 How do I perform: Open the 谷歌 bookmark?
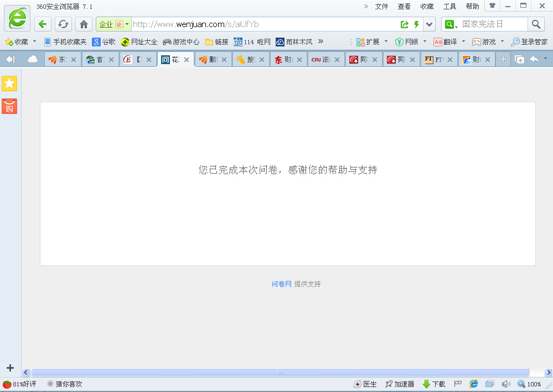point(104,42)
